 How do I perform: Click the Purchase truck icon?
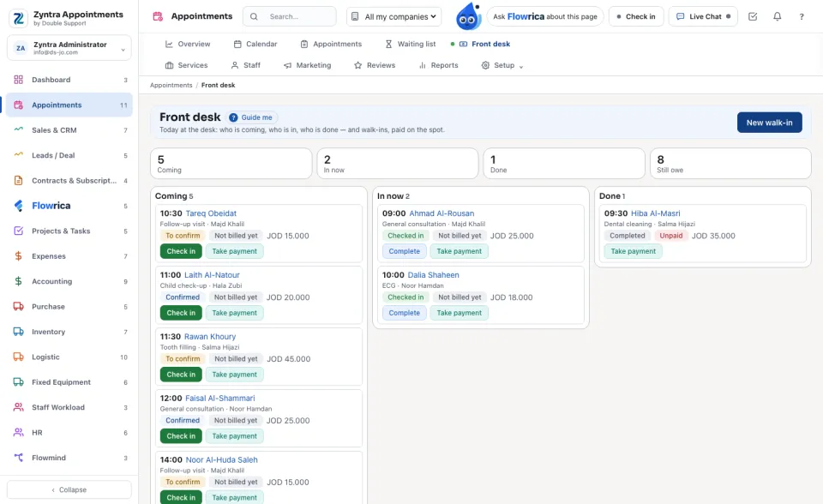(x=18, y=307)
